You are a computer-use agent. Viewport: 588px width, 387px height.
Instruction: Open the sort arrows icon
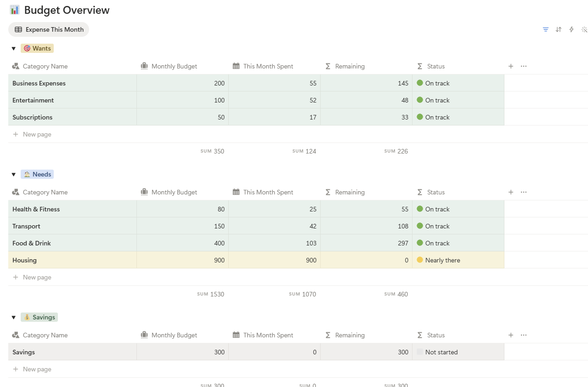tap(559, 29)
